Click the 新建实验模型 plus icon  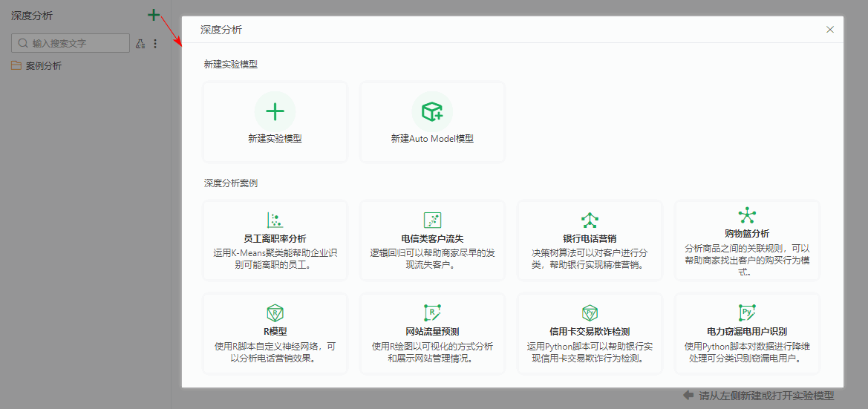click(x=275, y=112)
